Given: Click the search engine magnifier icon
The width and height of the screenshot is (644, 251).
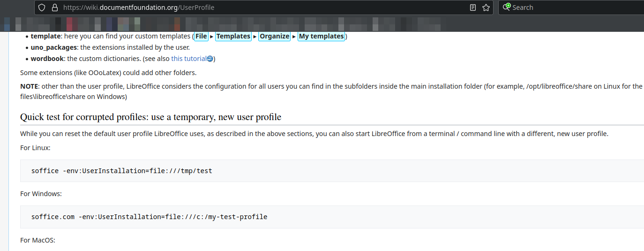Looking at the screenshot, I should [x=506, y=8].
